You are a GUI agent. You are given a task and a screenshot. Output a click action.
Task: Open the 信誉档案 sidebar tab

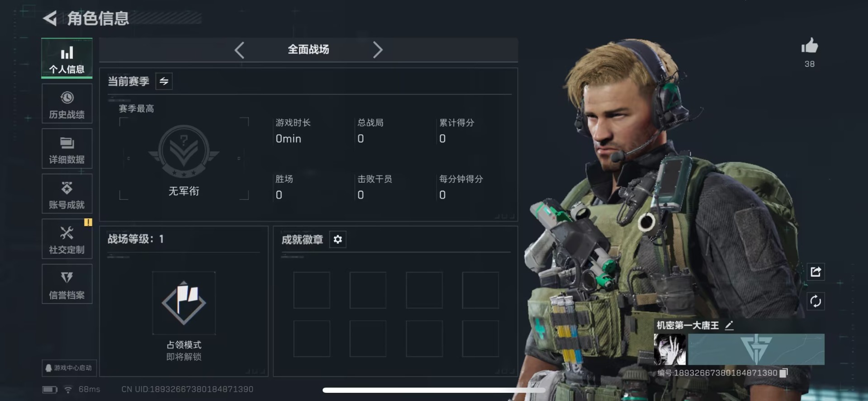coord(67,284)
